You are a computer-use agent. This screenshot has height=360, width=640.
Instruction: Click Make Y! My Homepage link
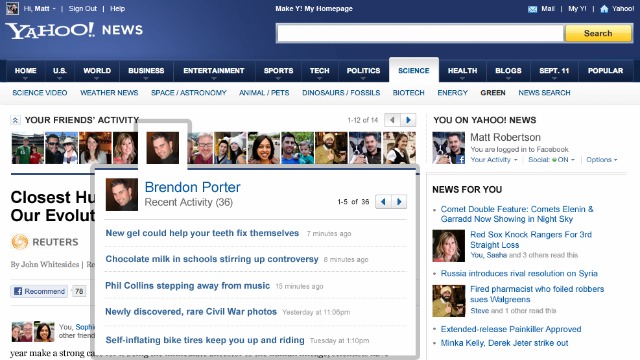coord(314,9)
